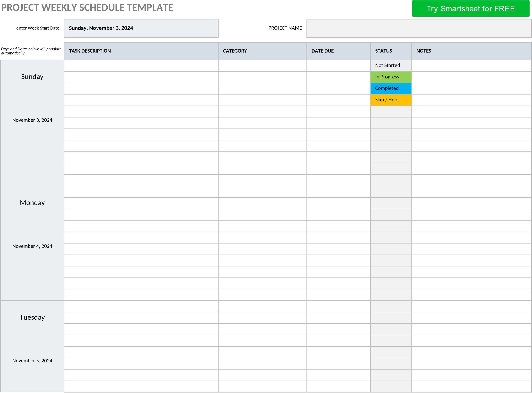532x393 pixels.
Task: Click the Notes cell beside In Progress status
Action: pyautogui.click(x=471, y=77)
